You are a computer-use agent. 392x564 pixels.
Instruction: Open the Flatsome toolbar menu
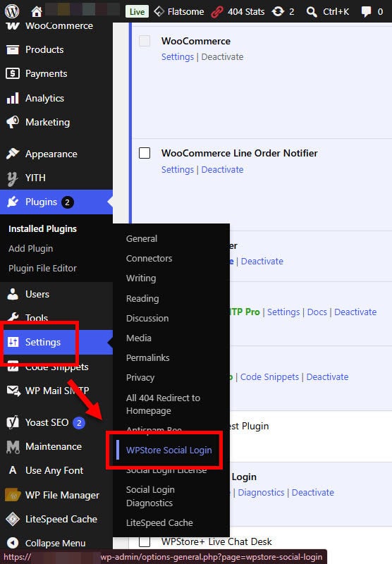pos(179,11)
